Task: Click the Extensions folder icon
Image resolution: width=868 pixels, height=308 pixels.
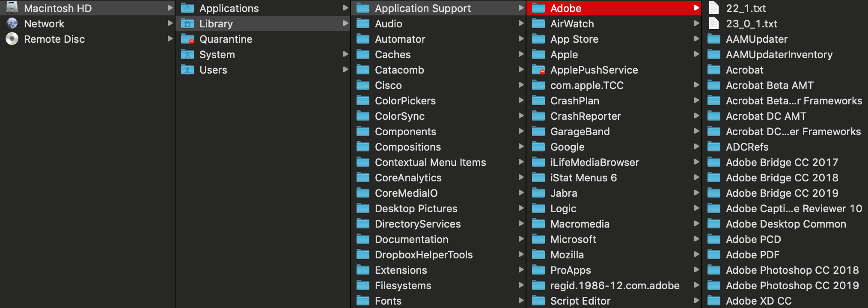Action: pyautogui.click(x=363, y=270)
